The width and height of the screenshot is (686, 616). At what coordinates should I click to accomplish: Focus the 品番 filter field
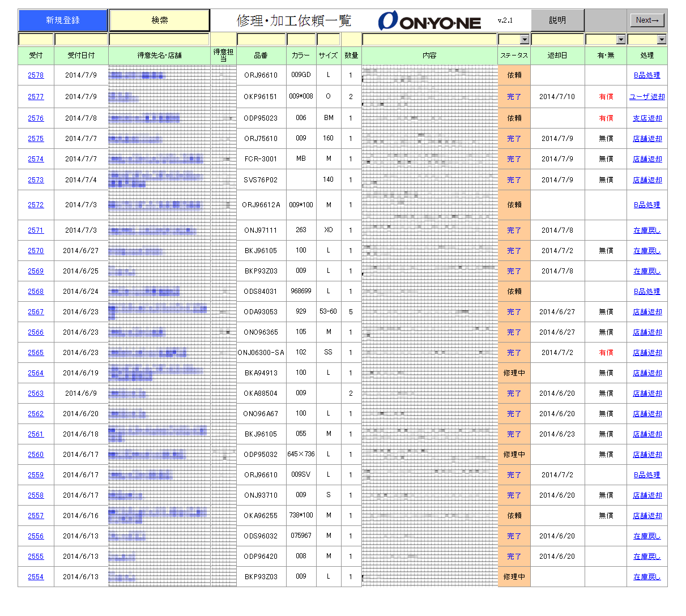(261, 40)
